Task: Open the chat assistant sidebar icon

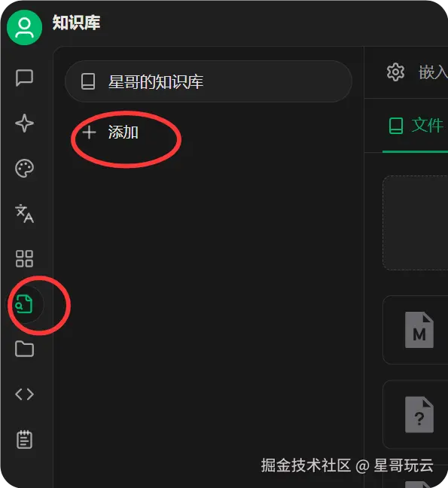Action: [25, 78]
